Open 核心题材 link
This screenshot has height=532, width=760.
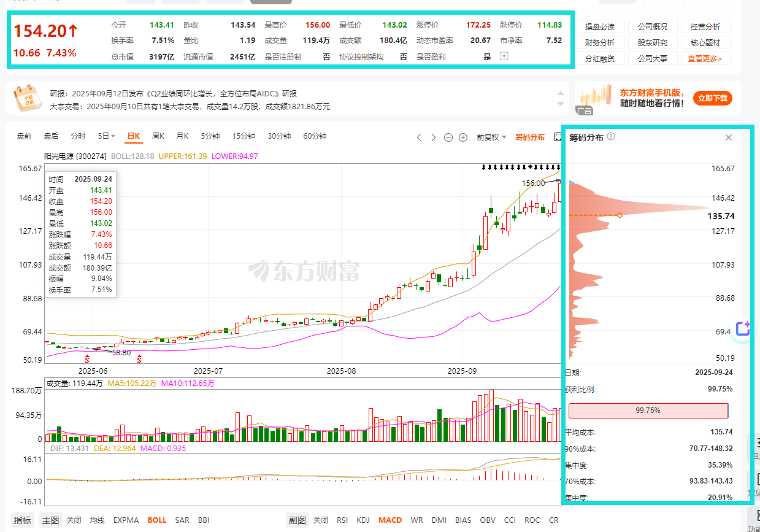pyautogui.click(x=705, y=42)
